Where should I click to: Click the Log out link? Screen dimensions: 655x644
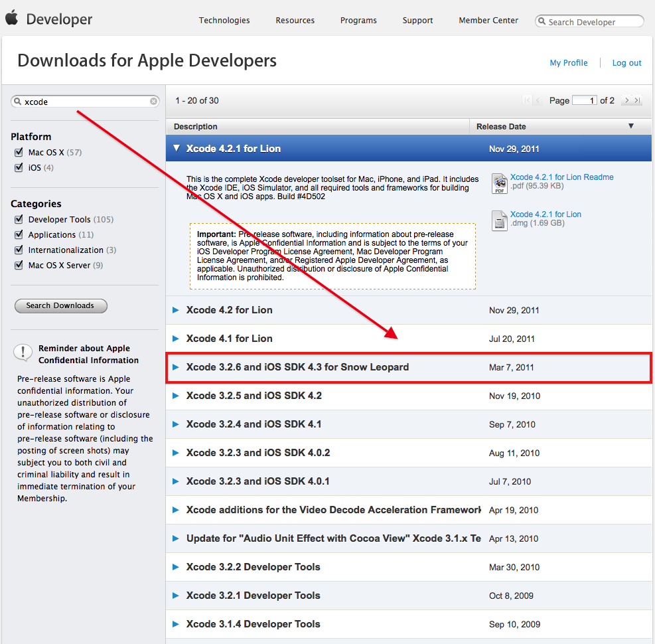coord(626,62)
